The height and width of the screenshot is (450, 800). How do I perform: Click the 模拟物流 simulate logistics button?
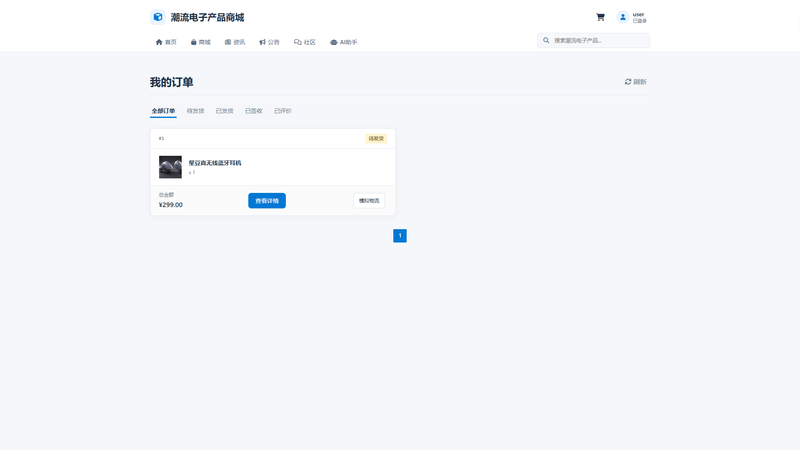tap(369, 201)
